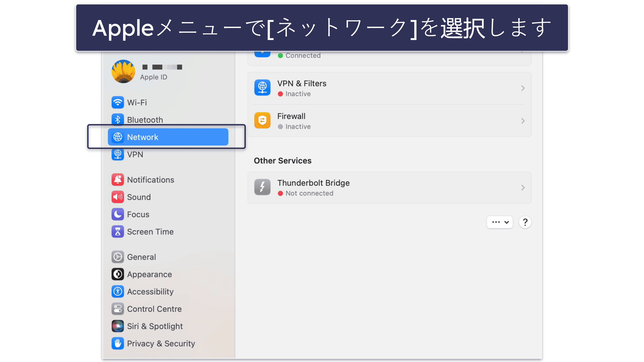Open Accessibility settings
The height and width of the screenshot is (362, 644).
click(x=168, y=292)
